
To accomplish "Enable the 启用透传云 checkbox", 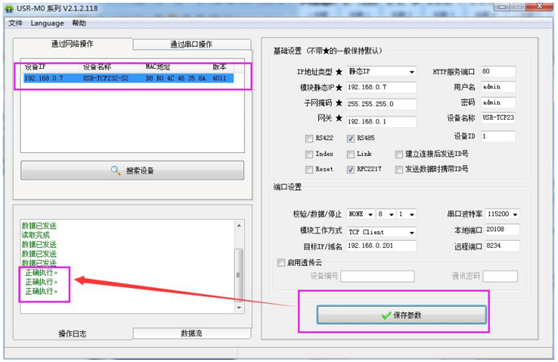I will point(281,263).
